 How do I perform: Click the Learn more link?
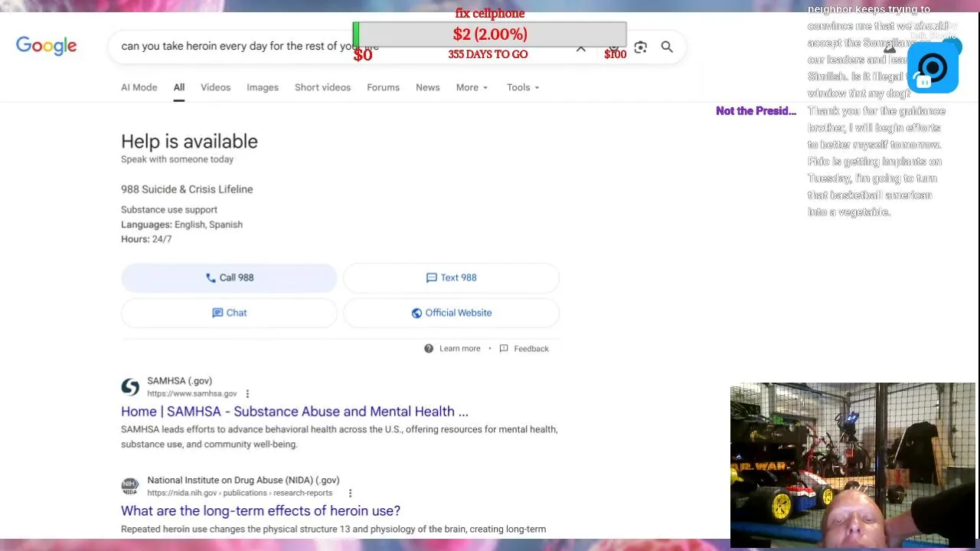coord(460,348)
